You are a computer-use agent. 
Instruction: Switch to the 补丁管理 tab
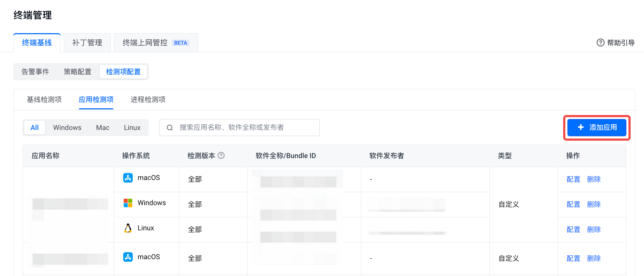pyautogui.click(x=87, y=43)
